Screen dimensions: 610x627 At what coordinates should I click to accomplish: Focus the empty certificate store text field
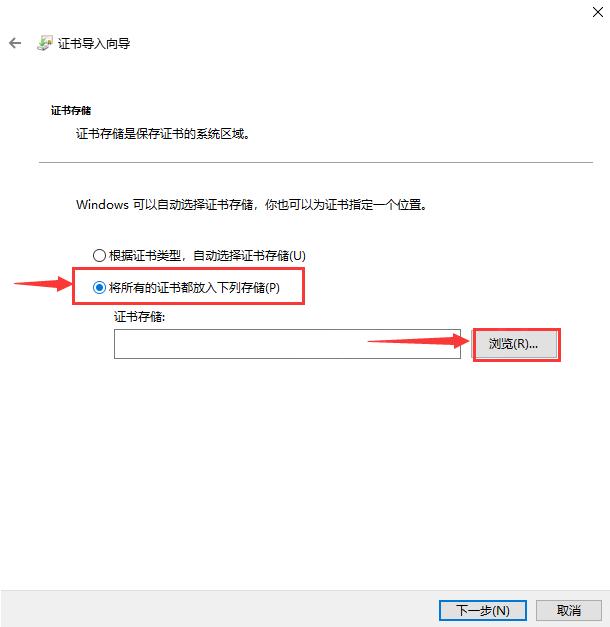(287, 344)
